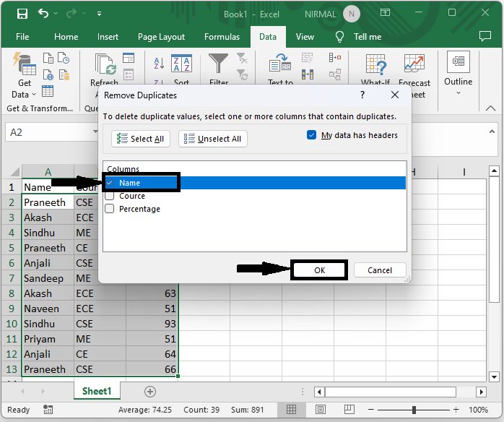This screenshot has width=504, height=422.
Task: Click the Undo arrow icon
Action: [44, 14]
